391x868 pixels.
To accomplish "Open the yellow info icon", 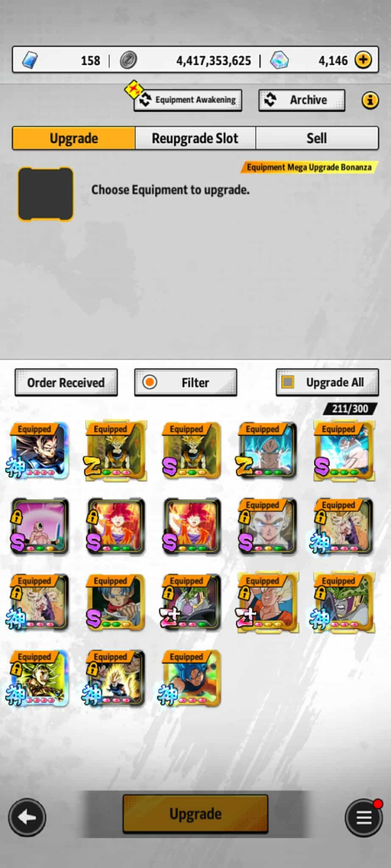I will pos(370,100).
